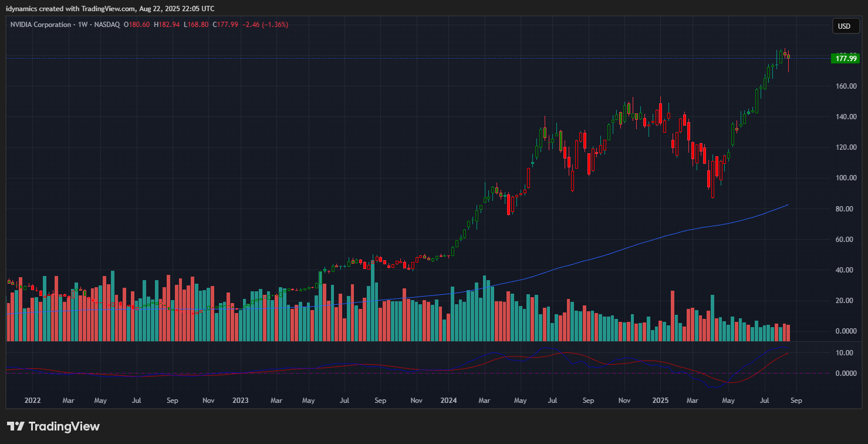Click the TradingView logo
This screenshot has height=444, width=868.
tap(53, 426)
